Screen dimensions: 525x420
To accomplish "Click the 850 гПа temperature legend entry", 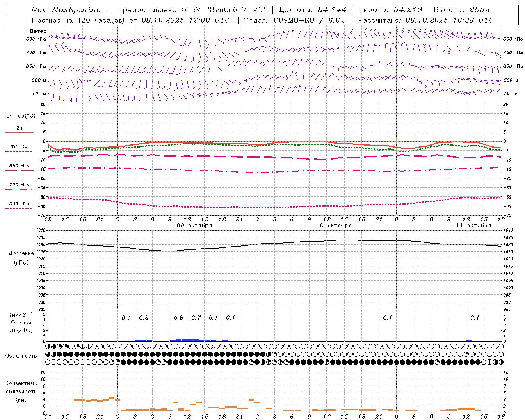I will tap(19, 166).
